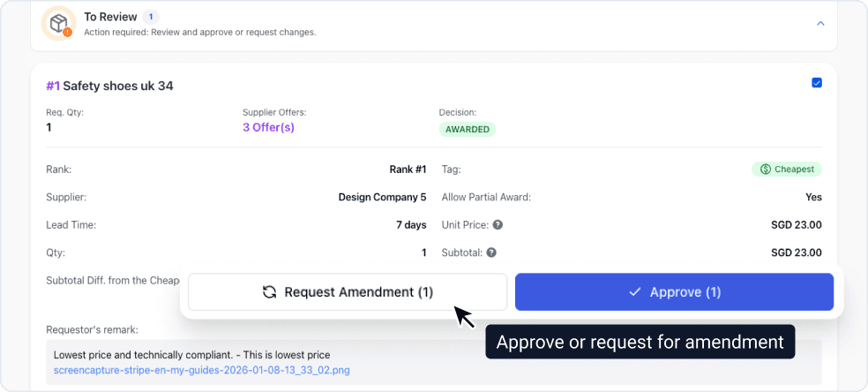The image size is (868, 392).
Task: Click the Unit Price SGD 23.00 value
Action: pos(796,225)
